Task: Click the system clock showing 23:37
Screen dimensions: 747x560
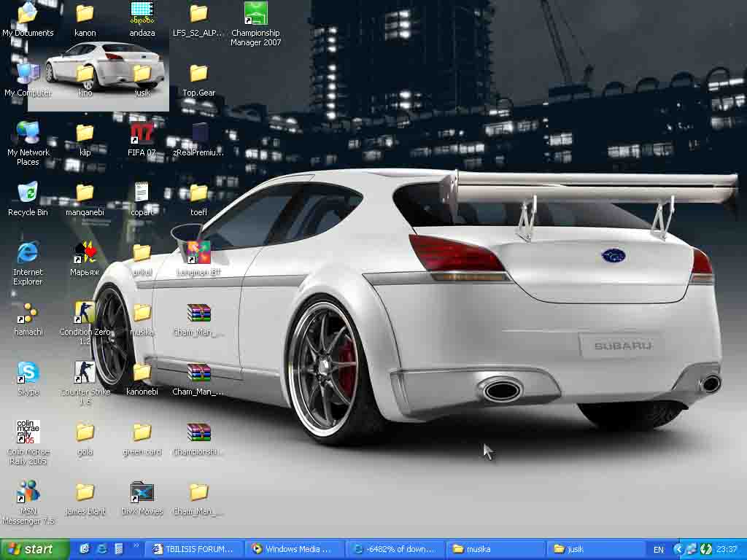Action: coord(727,549)
